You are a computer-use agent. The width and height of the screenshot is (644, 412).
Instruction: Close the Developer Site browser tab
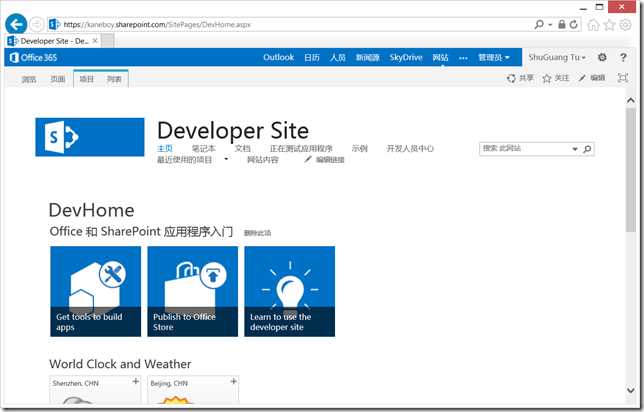[x=95, y=41]
